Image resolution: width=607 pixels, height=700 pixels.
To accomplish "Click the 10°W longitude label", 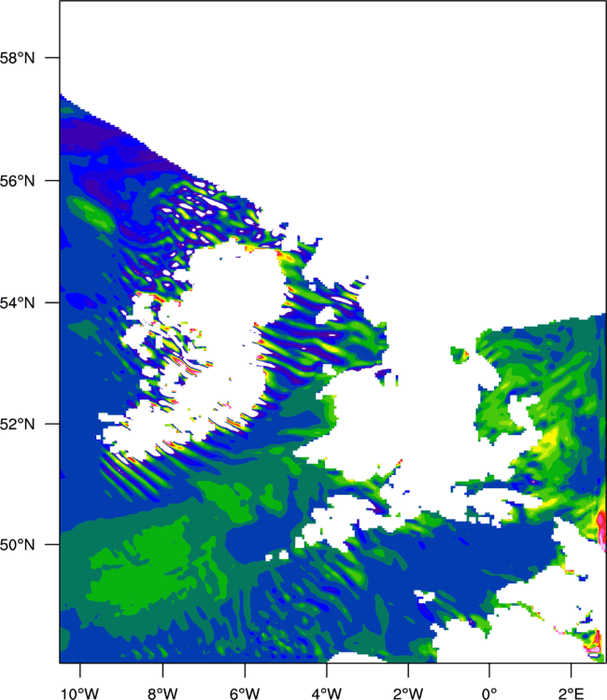I will click(79, 693).
